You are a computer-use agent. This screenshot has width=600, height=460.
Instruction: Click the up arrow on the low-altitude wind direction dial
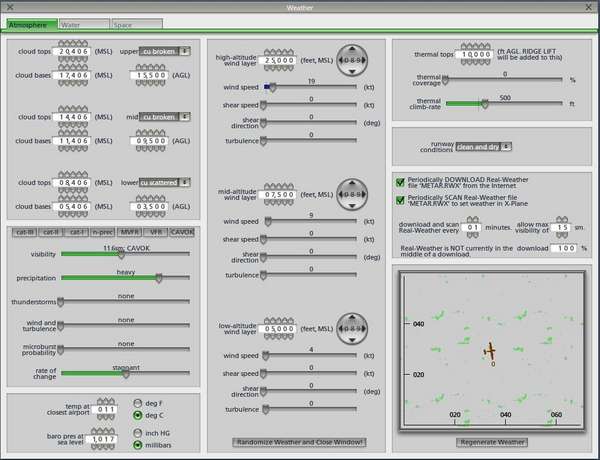[x=352, y=318]
